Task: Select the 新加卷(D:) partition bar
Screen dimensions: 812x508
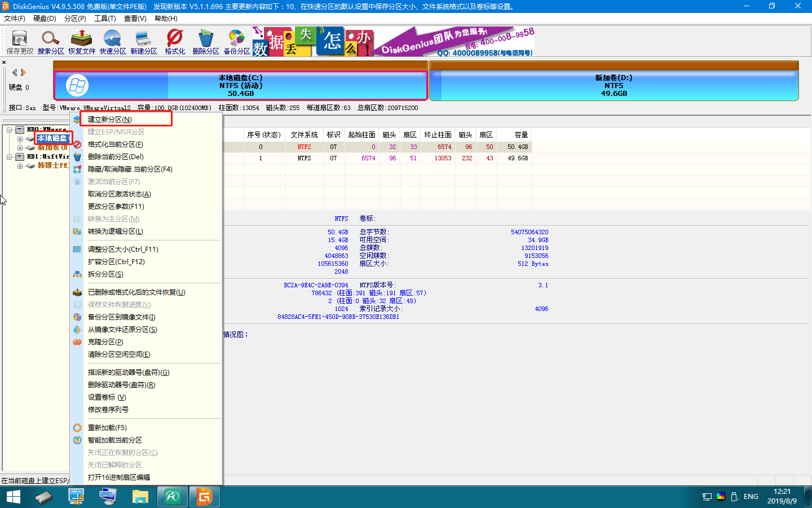Action: (x=614, y=86)
